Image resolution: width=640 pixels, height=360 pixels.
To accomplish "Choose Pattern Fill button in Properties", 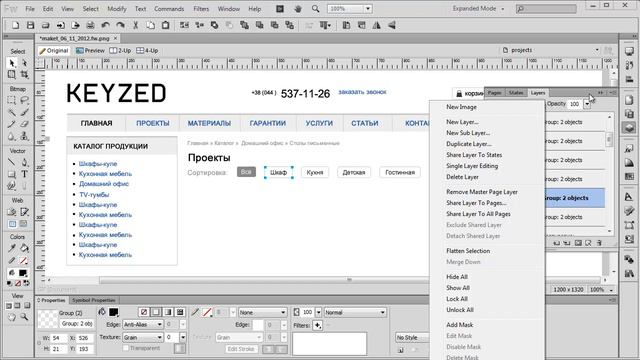I will pos(180,312).
